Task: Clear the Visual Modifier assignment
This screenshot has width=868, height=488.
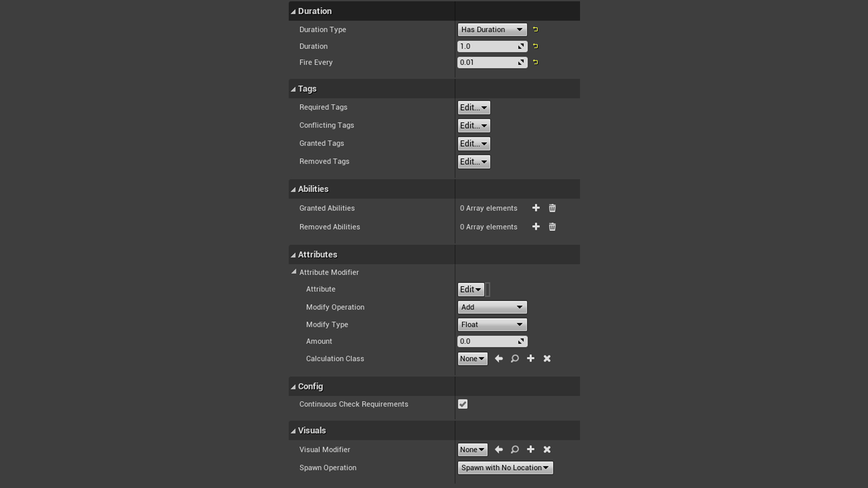Action: (547, 450)
